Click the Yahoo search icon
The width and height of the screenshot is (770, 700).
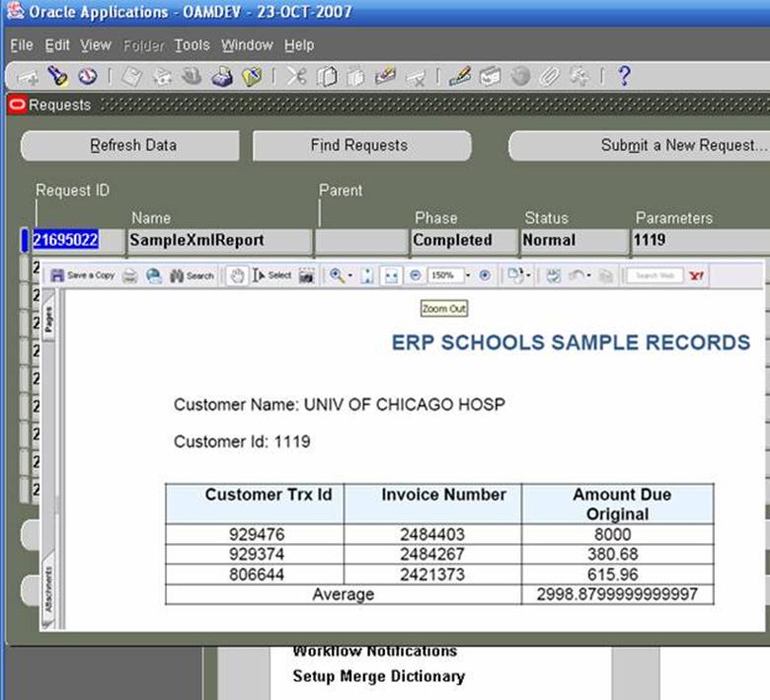click(696, 276)
